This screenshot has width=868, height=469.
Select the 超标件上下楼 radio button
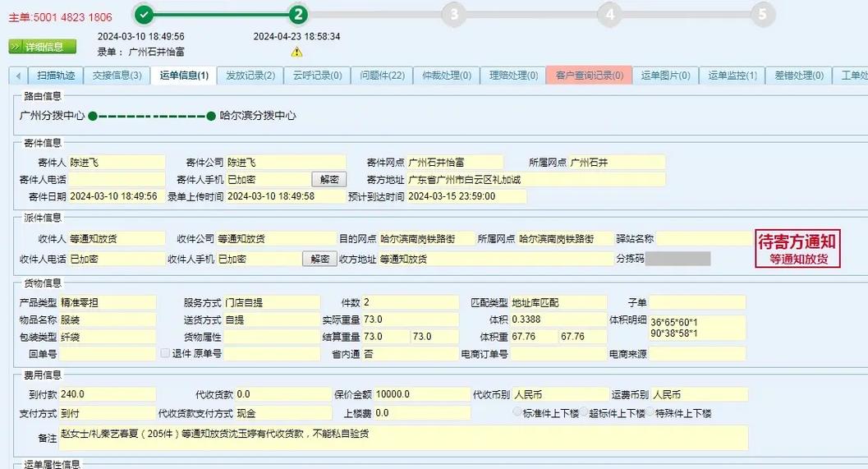tap(583, 412)
